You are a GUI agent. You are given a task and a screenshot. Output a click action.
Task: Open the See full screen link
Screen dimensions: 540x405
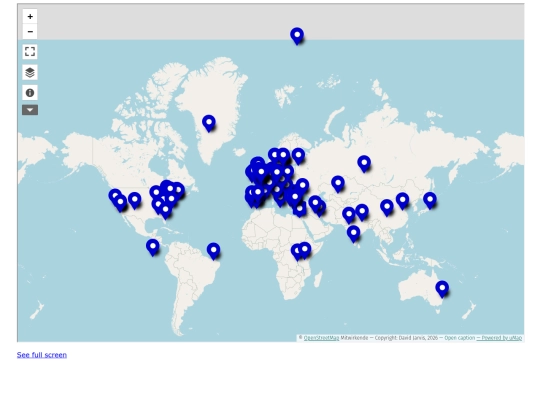(42, 355)
